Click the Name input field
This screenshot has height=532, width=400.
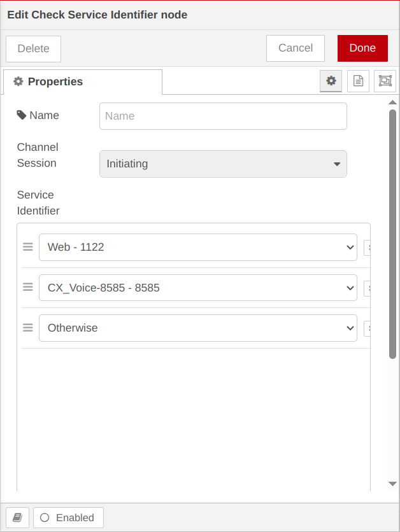click(x=223, y=116)
